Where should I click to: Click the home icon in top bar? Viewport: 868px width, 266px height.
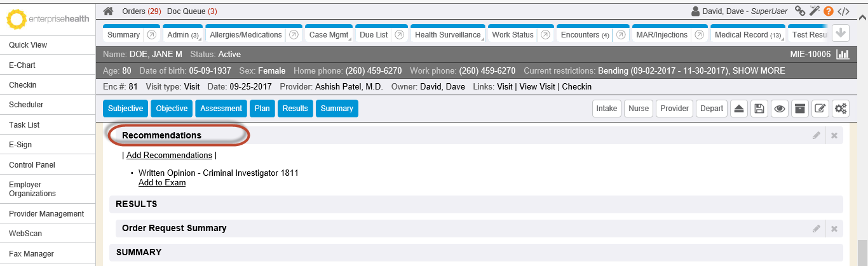tap(109, 11)
